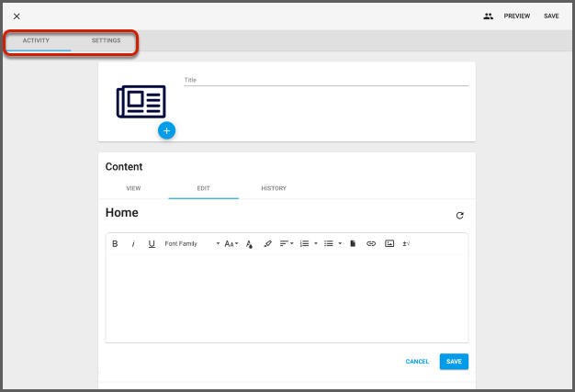
Task: Click into the Title input field
Action: tap(326, 80)
